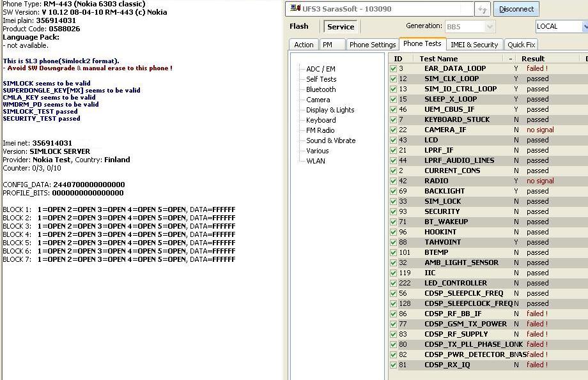This screenshot has height=380, width=588.
Task: Switch to the Flash mode
Action: [299, 26]
